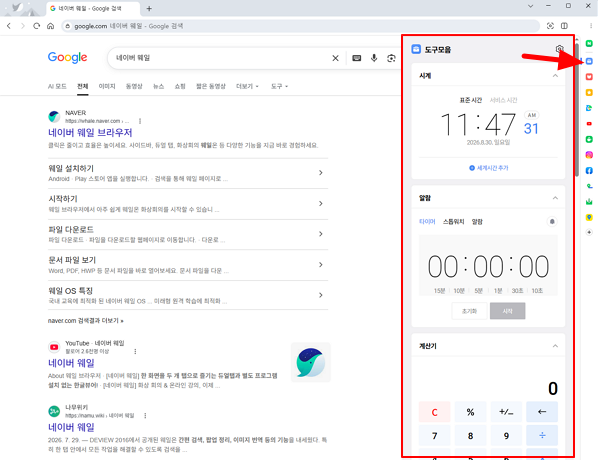This screenshot has width=598, height=460.
Task: Select the 스톱워치 tab in alarm section
Action: coord(453,222)
